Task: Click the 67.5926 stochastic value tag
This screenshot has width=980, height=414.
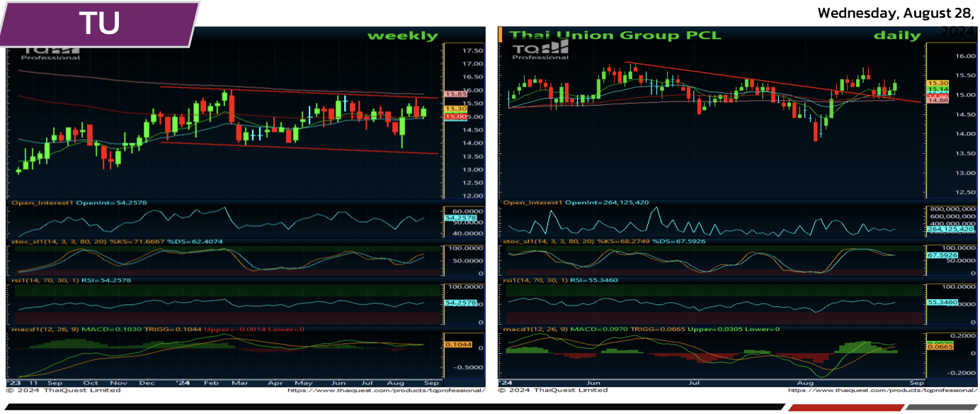Action: point(942,255)
